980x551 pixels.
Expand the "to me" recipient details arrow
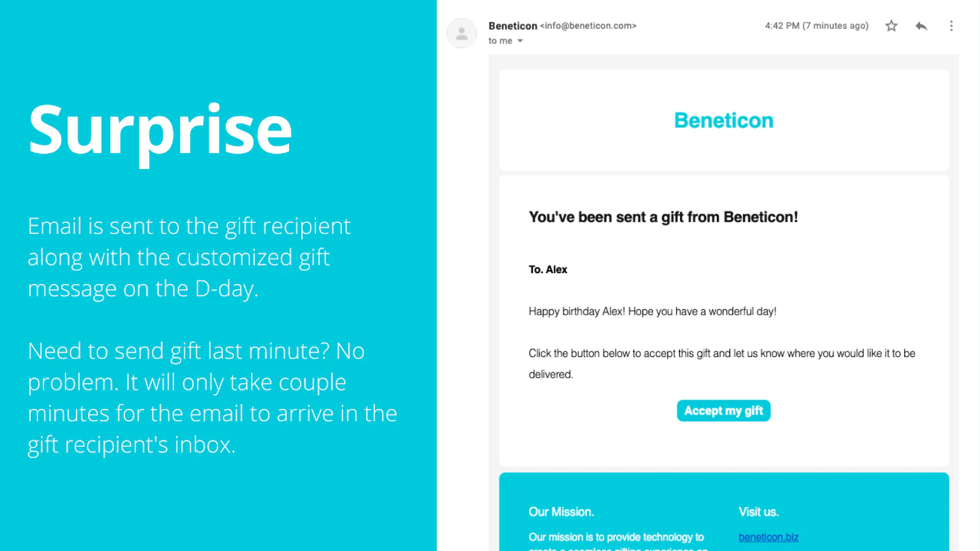tap(520, 41)
